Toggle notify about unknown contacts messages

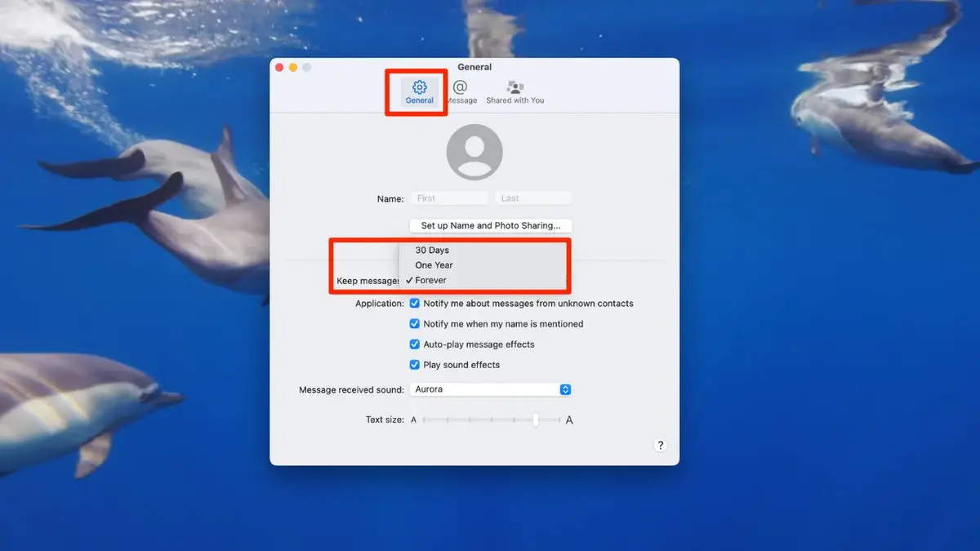[415, 303]
